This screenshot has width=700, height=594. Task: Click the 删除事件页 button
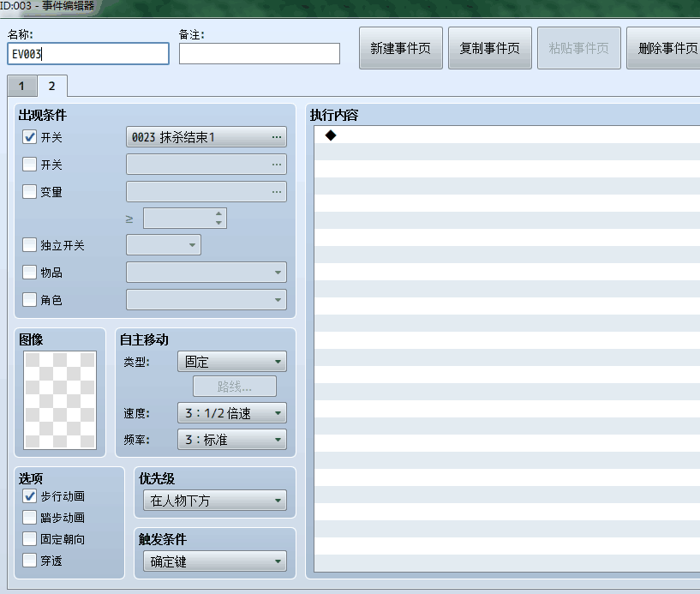664,48
